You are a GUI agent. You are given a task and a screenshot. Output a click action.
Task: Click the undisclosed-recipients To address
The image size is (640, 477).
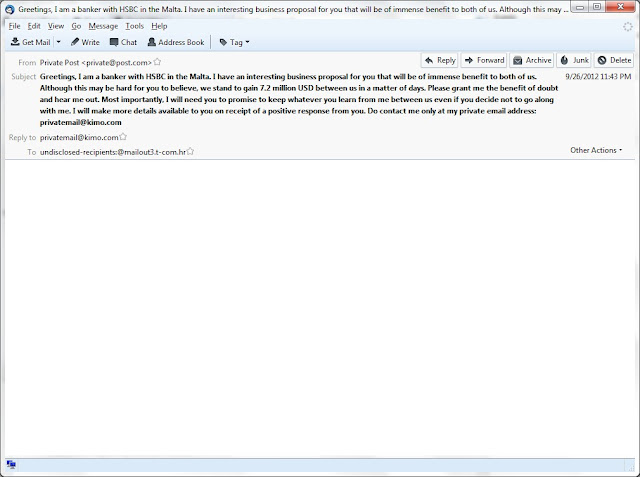pyautogui.click(x=113, y=152)
